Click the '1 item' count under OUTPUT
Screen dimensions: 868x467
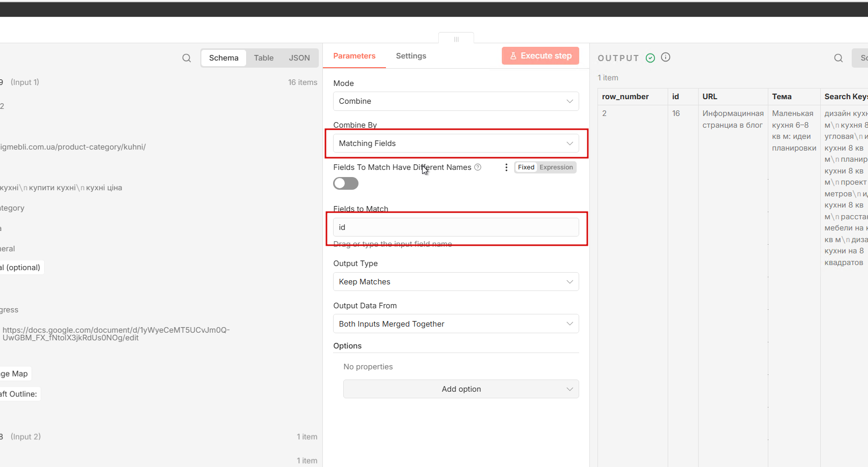(608, 78)
